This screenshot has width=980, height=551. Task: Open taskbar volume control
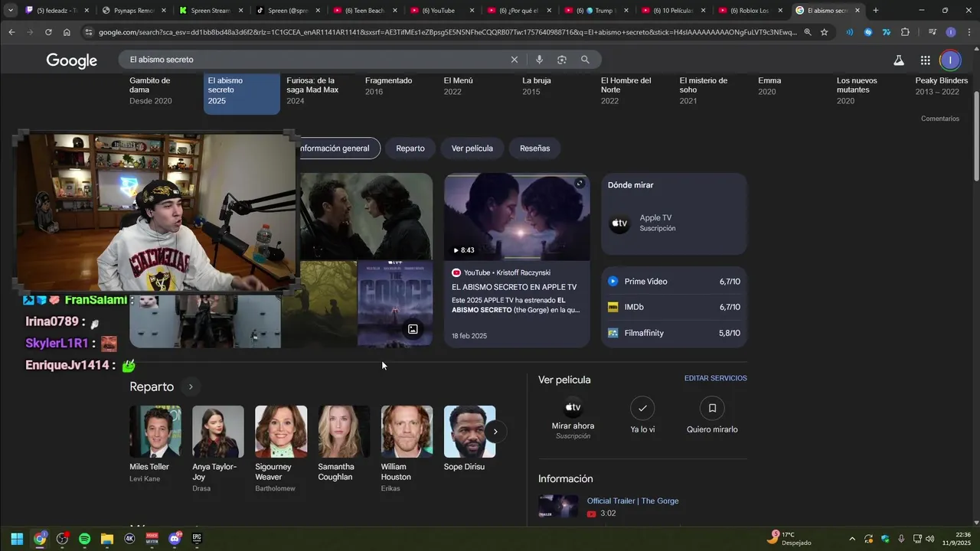[930, 539]
